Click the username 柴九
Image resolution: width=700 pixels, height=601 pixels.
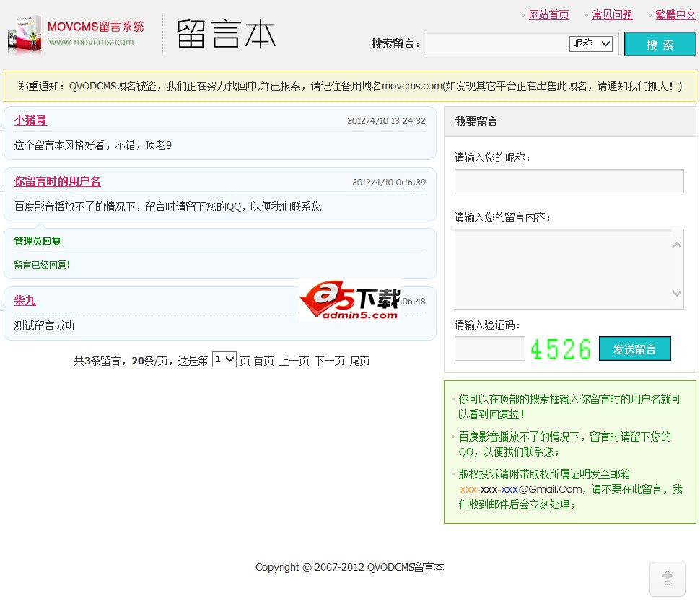click(x=25, y=301)
